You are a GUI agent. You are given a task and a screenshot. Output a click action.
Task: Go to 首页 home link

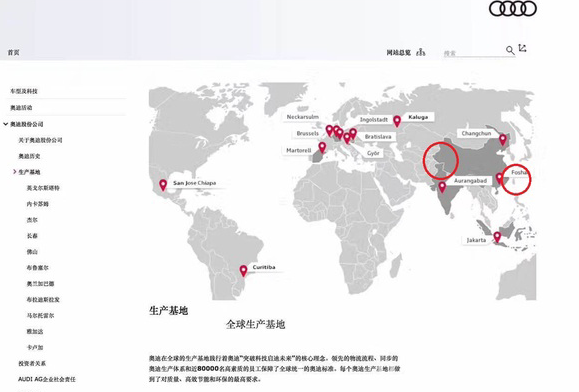[x=14, y=52]
